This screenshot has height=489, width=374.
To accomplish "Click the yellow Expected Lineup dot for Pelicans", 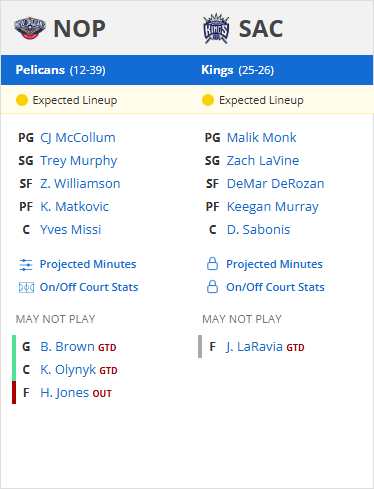I will [x=22, y=100].
